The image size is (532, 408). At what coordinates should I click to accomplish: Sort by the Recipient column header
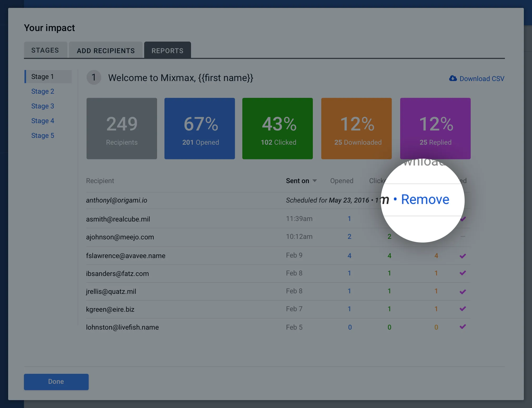click(x=100, y=181)
